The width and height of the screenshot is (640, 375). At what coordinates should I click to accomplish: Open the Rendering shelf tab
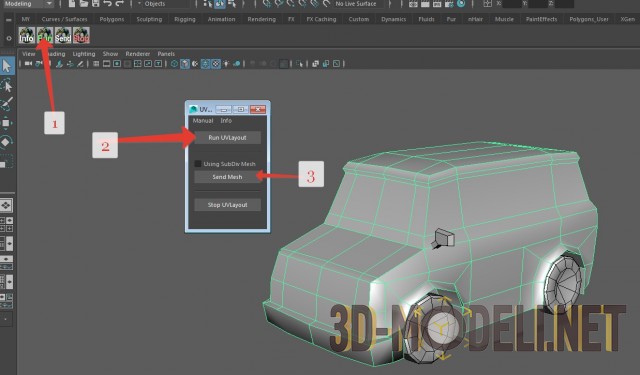pyautogui.click(x=262, y=19)
